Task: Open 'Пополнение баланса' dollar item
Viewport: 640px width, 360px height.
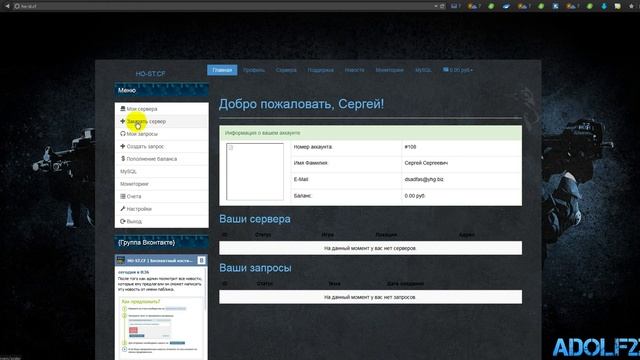Action: [x=162, y=159]
